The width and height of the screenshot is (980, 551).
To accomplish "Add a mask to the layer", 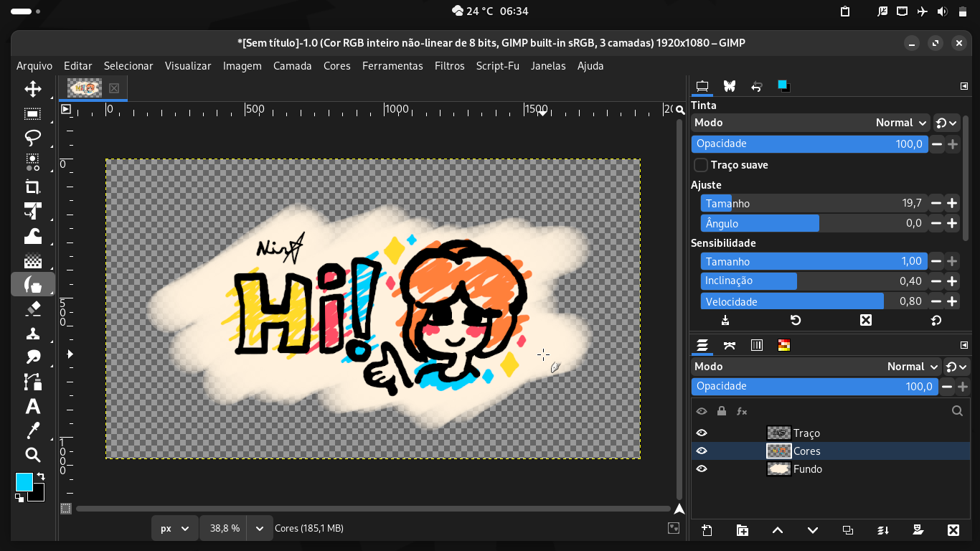I will tap(918, 530).
